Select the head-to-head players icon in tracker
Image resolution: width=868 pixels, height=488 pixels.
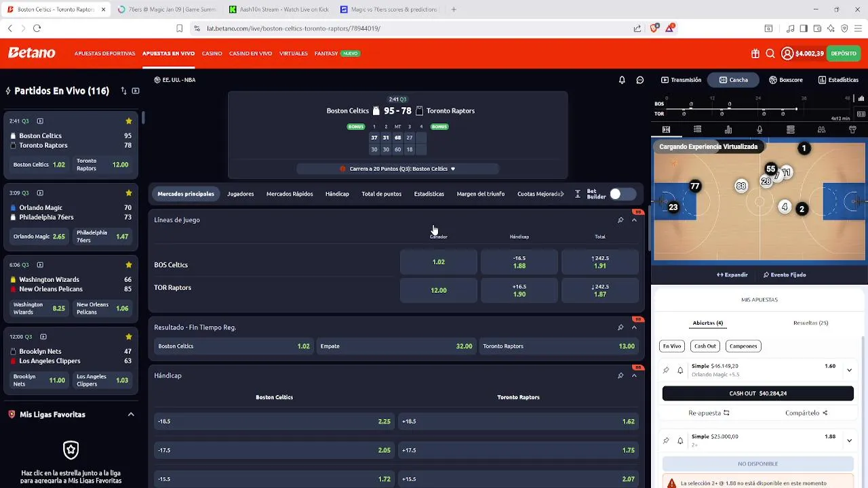pos(821,129)
